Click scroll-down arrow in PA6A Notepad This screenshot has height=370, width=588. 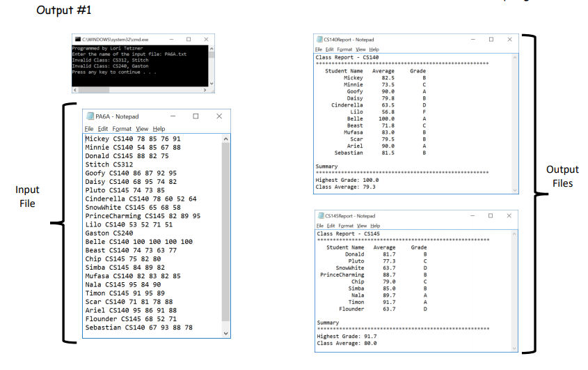pyautogui.click(x=225, y=333)
